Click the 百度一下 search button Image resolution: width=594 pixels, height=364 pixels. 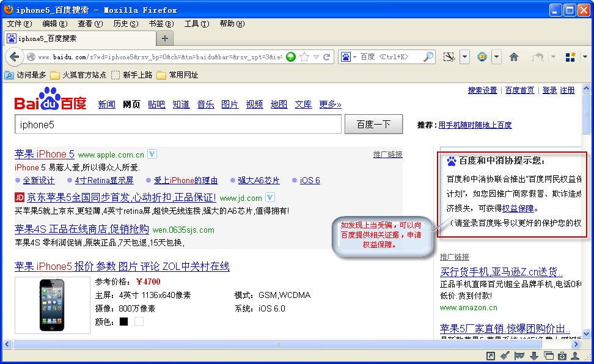(x=373, y=124)
